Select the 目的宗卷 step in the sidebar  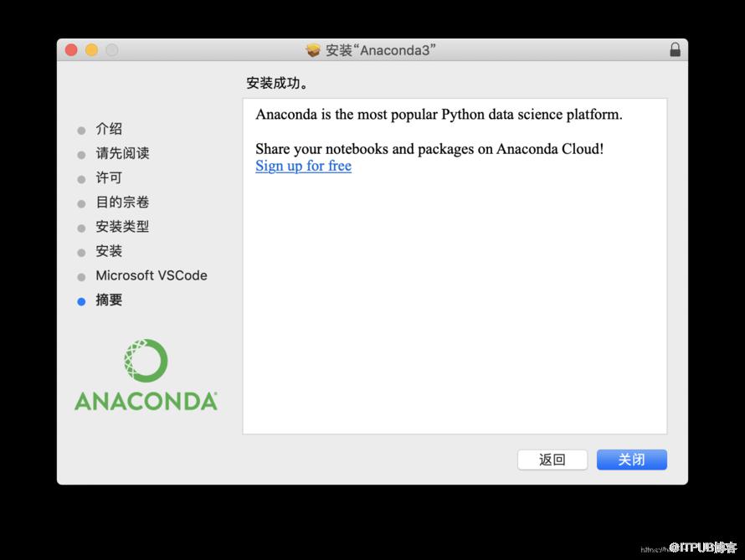point(122,202)
